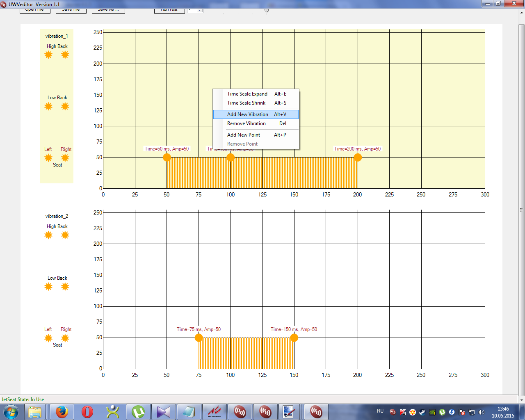Open Opera browser from the taskbar

tap(87, 411)
